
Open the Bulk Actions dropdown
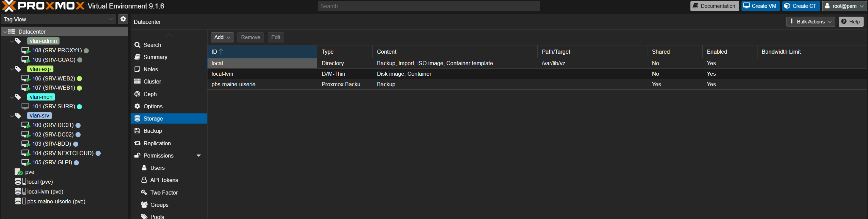click(x=811, y=22)
